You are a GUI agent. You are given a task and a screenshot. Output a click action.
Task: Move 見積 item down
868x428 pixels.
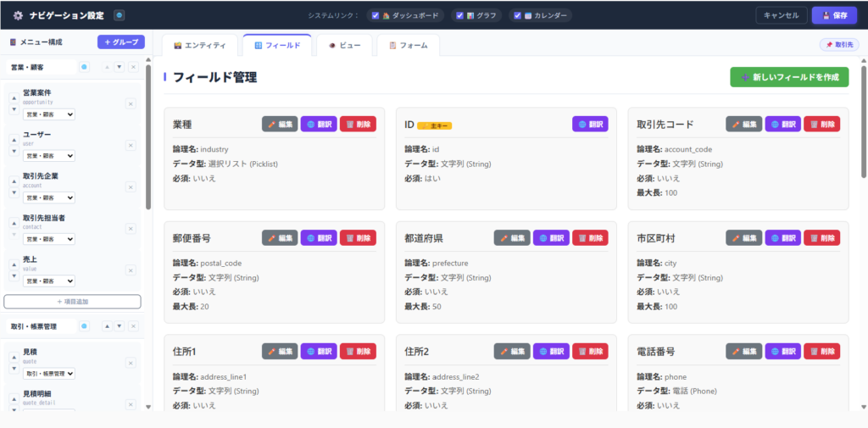coord(14,368)
